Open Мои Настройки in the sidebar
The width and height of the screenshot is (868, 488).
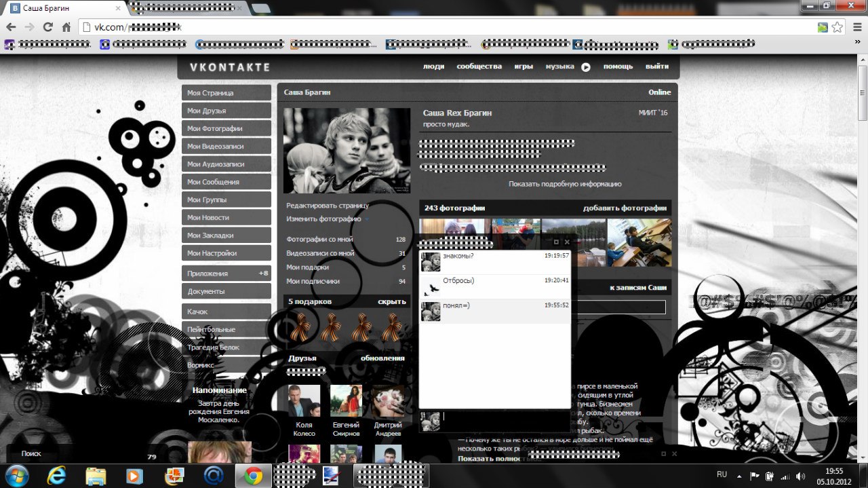(x=226, y=253)
